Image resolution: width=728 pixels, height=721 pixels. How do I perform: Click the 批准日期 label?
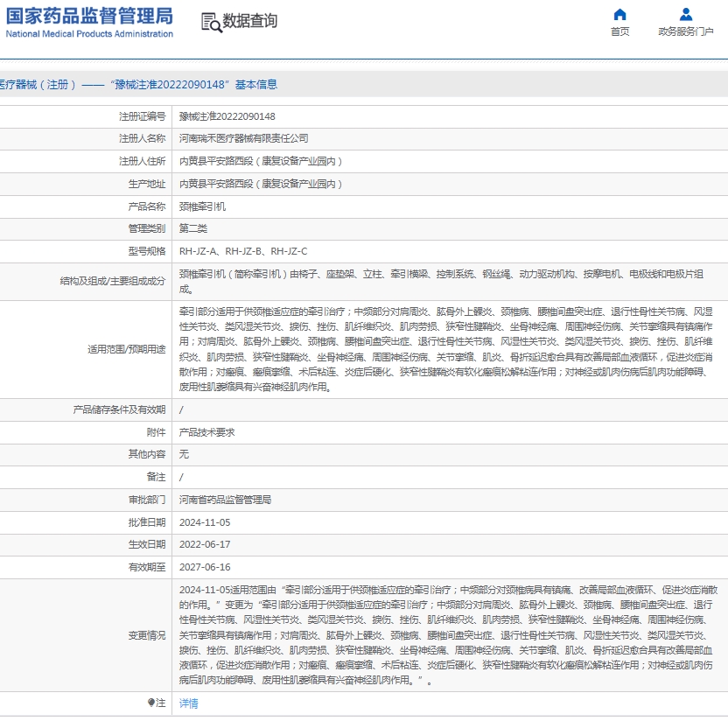coord(147,522)
